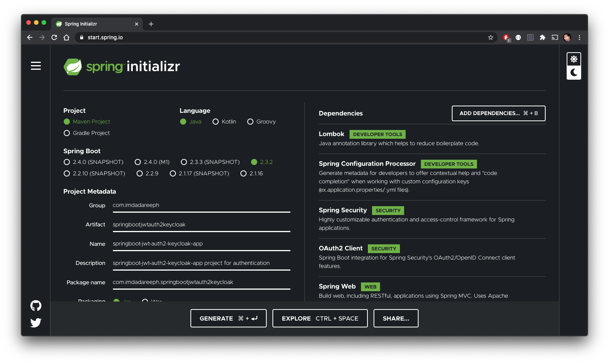Viewport: 609px width, 364px height.
Task: Open the hamburger side menu
Action: point(36,66)
